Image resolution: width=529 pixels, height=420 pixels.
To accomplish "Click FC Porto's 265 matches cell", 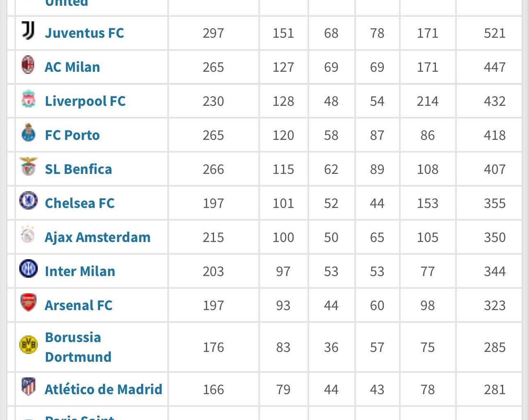I will point(213,135).
